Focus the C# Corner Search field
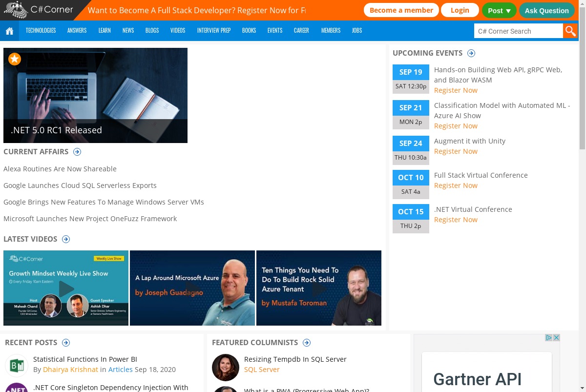 coord(518,31)
